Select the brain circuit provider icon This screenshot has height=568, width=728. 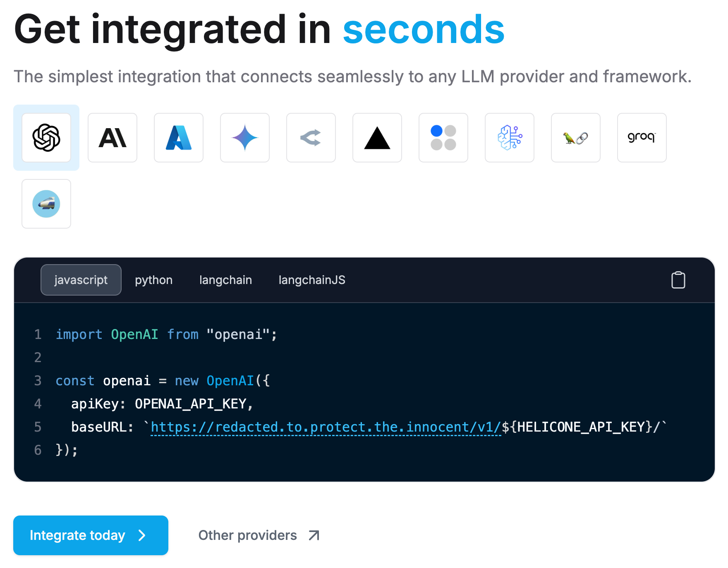(x=510, y=138)
